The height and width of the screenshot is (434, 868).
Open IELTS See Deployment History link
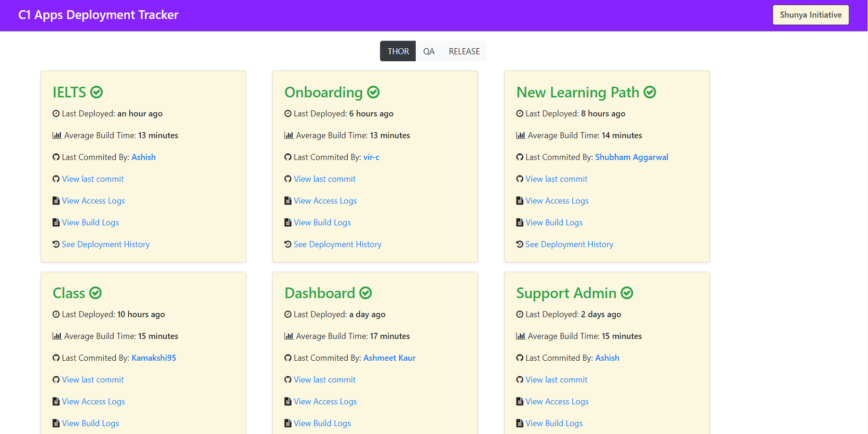[106, 244]
